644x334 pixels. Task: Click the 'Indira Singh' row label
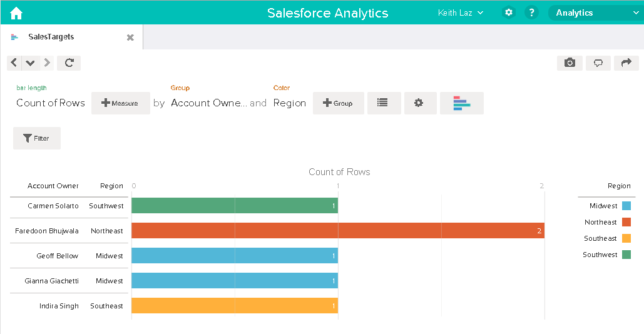pos(59,306)
